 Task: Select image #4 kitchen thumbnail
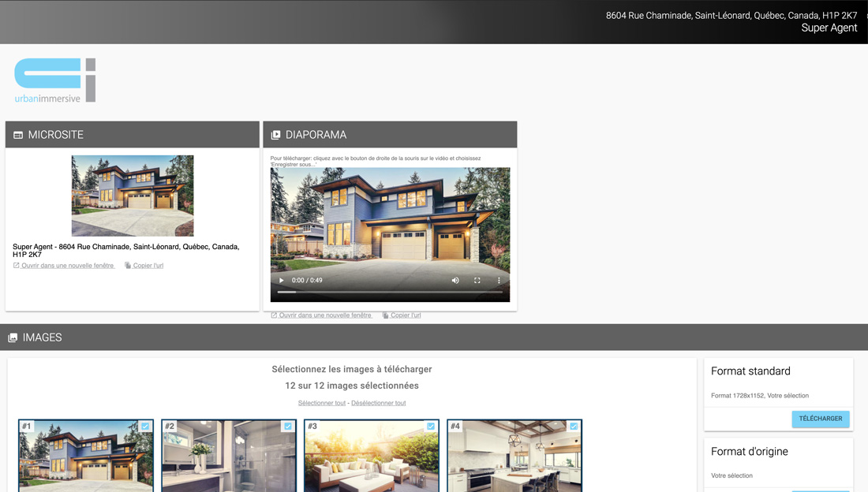pyautogui.click(x=514, y=456)
